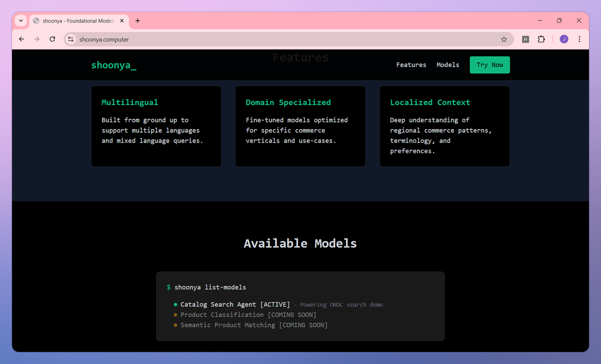The image size is (601, 364).
Task: Expand the tab search dropdown arrow
Action: point(21,21)
